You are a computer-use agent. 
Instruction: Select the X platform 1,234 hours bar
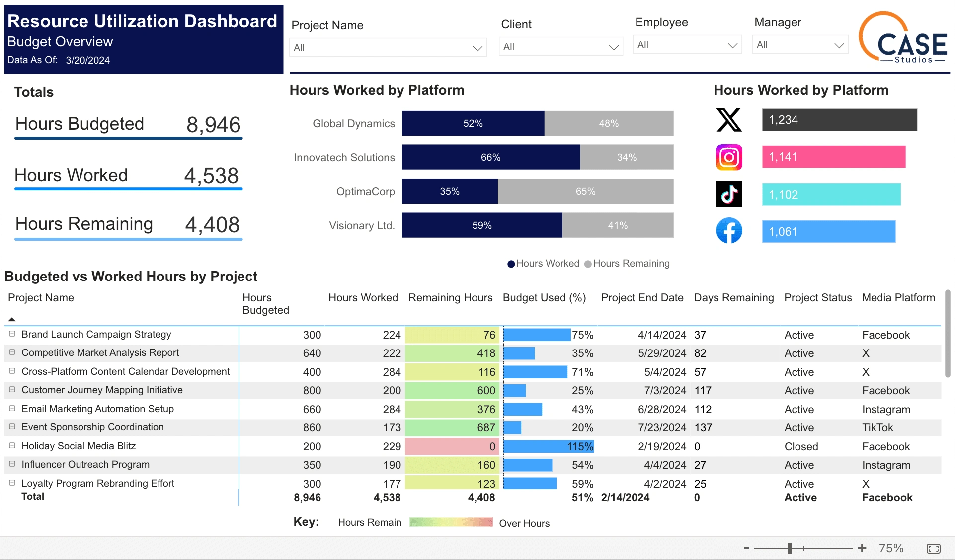click(840, 120)
